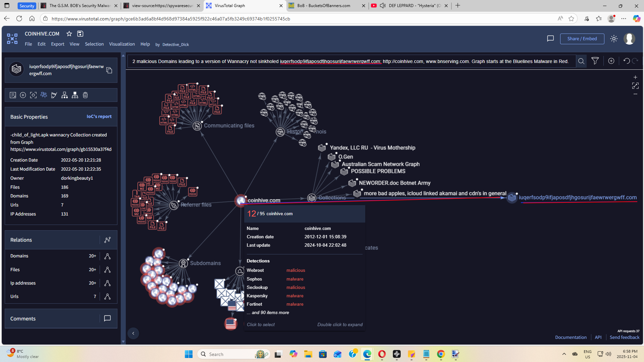644x362 pixels.
Task: Expand the Files relation
Action: click(107, 269)
